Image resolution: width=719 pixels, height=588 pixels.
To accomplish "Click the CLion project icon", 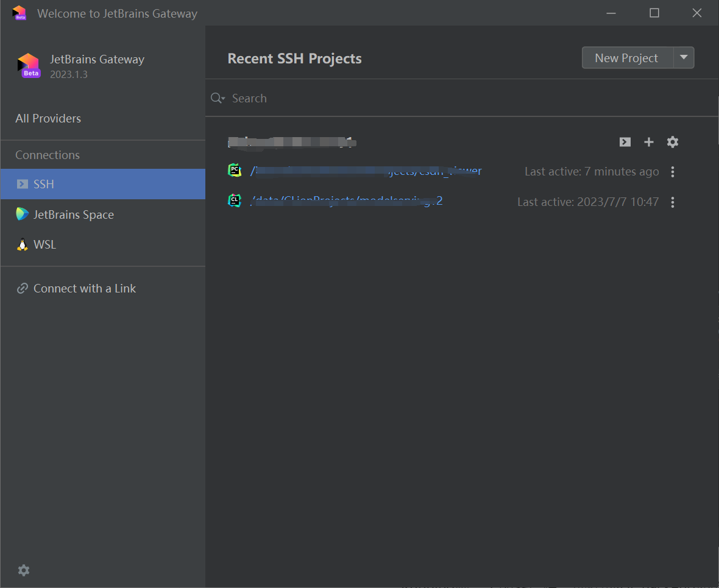I will [x=235, y=200].
